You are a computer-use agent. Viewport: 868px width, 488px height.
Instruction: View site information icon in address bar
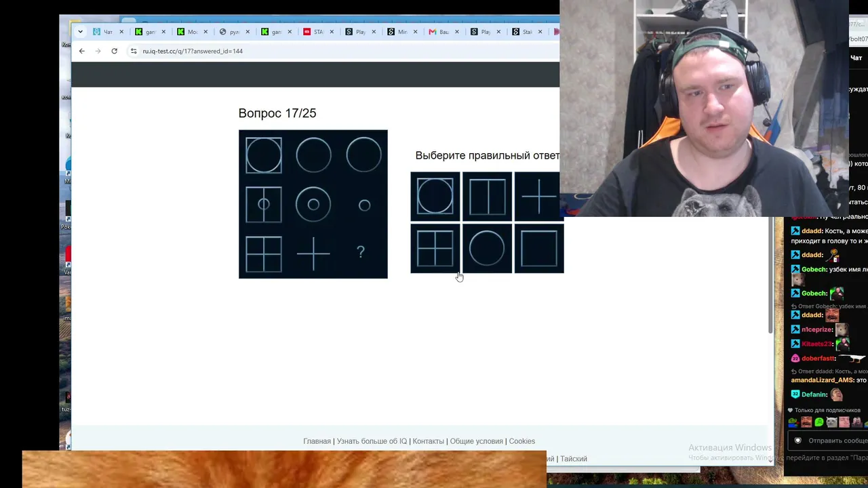pyautogui.click(x=134, y=51)
